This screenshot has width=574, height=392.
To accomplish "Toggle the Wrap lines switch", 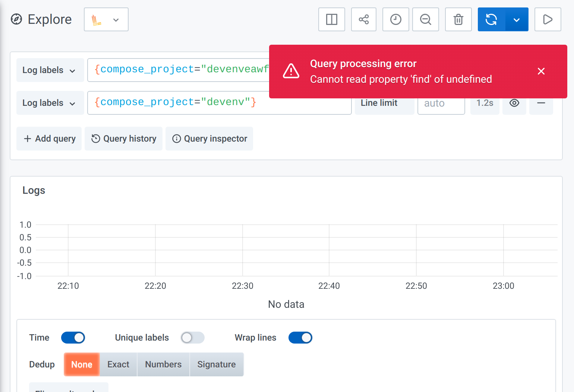I will pos(300,338).
